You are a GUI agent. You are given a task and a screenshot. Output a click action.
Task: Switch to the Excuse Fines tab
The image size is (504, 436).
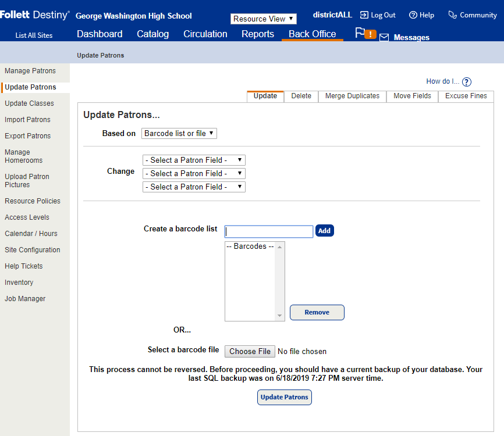click(x=465, y=96)
